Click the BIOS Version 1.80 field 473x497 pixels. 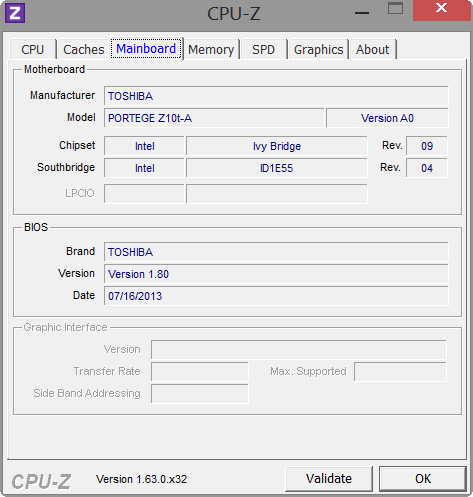[x=276, y=274]
